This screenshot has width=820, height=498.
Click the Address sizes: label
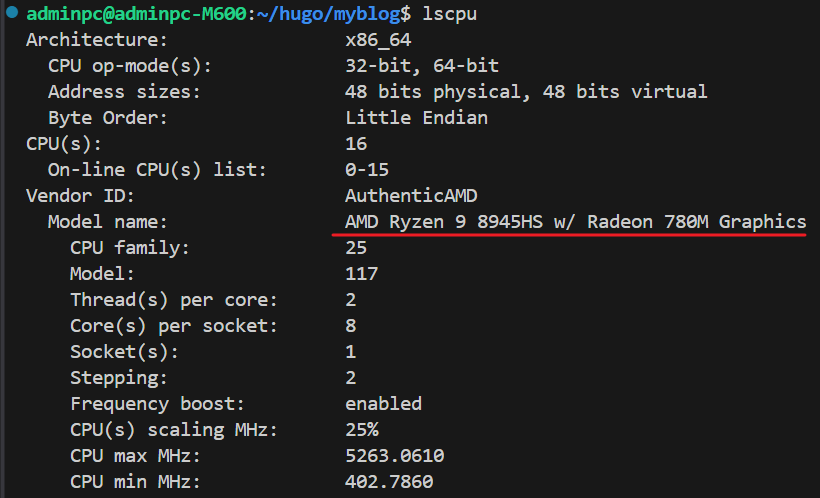(x=124, y=92)
